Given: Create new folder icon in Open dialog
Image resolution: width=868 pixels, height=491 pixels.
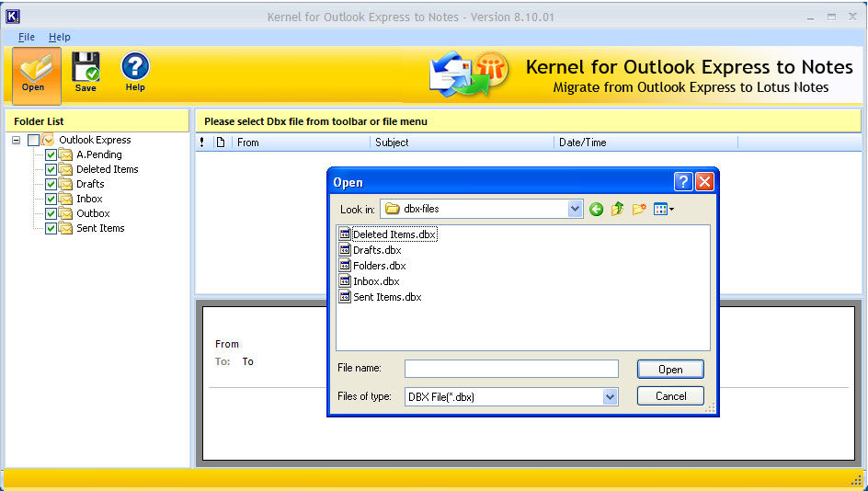Looking at the screenshot, I should [640, 210].
